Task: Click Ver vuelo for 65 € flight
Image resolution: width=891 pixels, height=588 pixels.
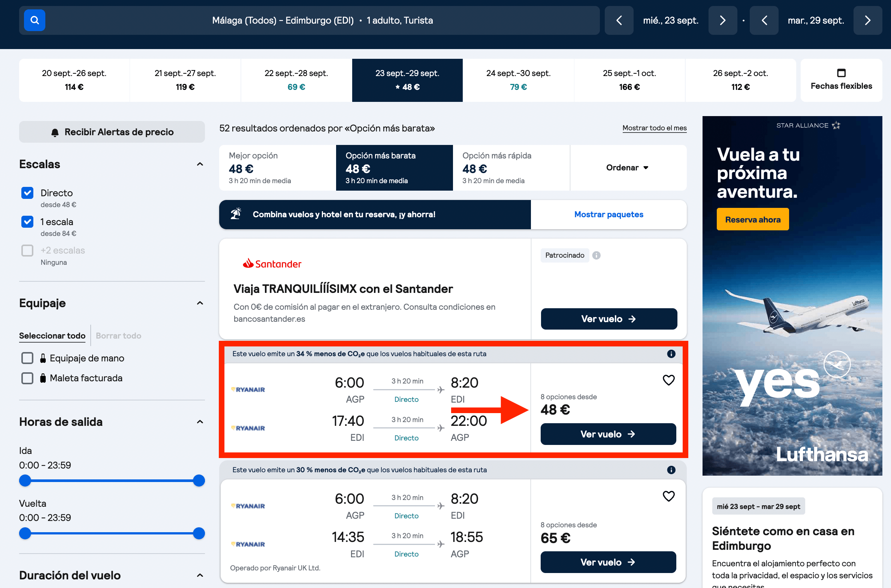Action: tap(608, 562)
